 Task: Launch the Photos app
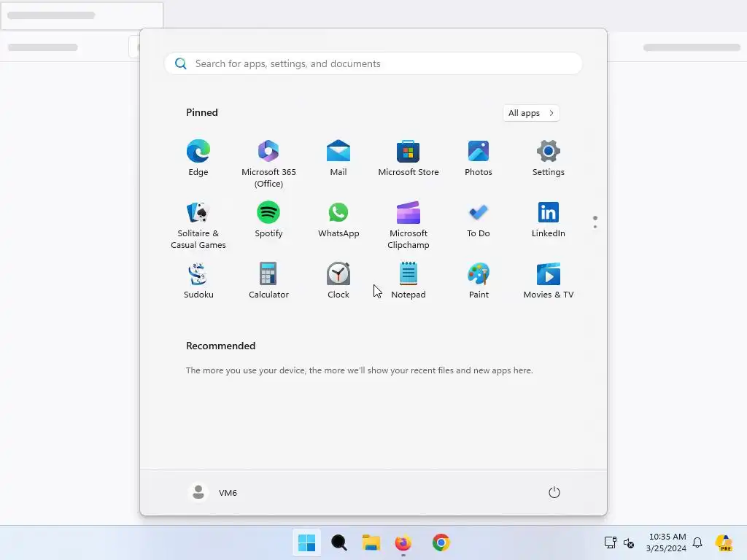[479, 158]
